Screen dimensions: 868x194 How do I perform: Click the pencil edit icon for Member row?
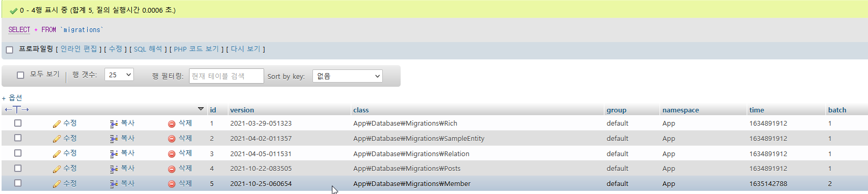click(x=57, y=184)
